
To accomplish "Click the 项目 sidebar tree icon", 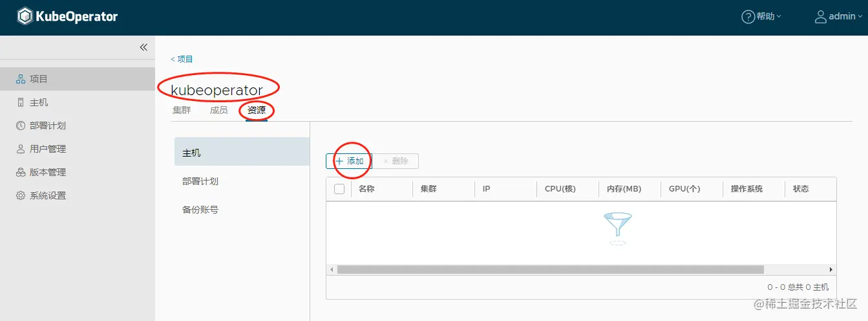I will point(21,79).
